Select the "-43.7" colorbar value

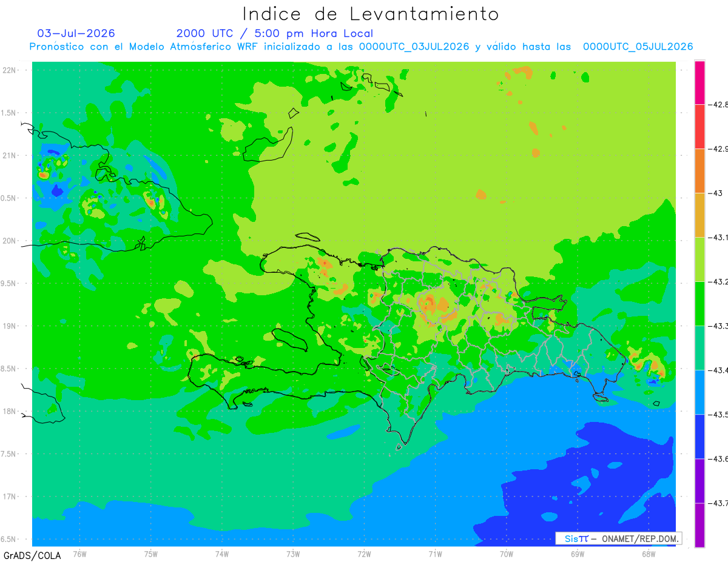[717, 503]
